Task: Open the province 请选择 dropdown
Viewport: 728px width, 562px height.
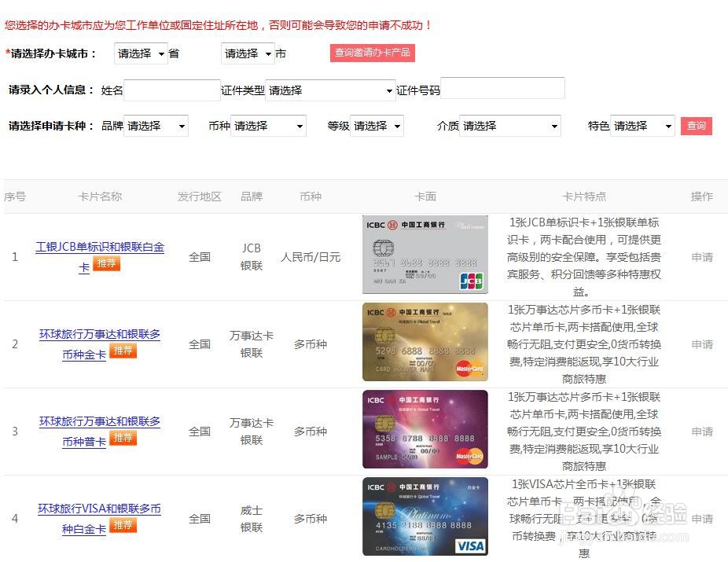Action: tap(140, 54)
